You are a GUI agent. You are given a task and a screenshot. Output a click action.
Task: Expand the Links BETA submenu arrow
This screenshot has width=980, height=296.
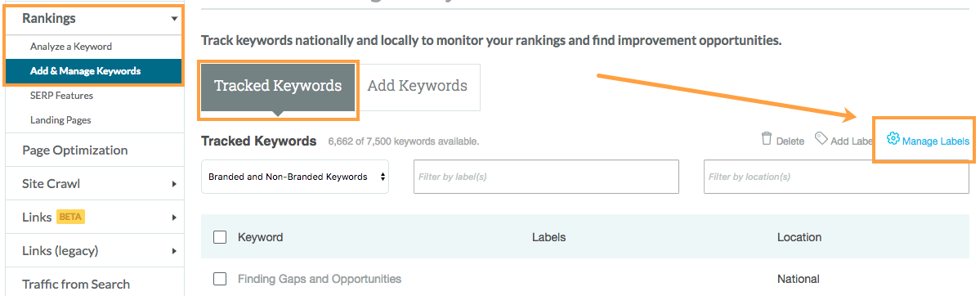tap(174, 218)
